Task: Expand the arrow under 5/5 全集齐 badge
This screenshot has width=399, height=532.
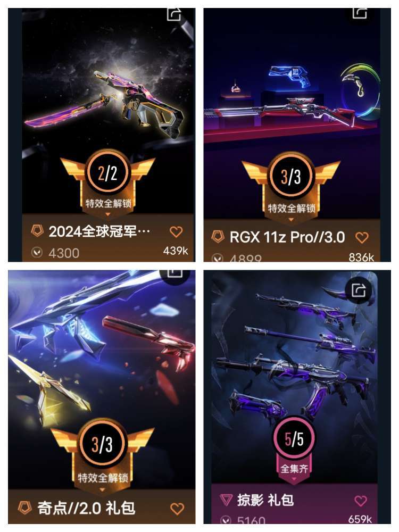Action: (x=294, y=479)
